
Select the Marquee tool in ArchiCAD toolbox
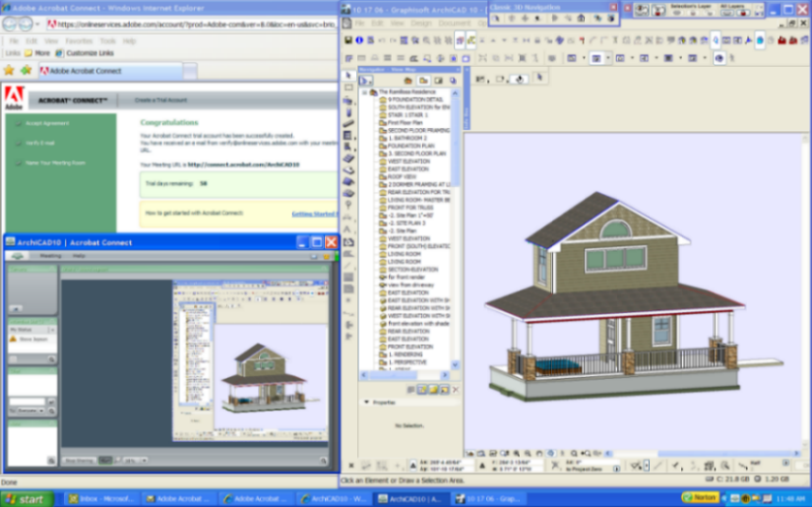click(x=348, y=88)
